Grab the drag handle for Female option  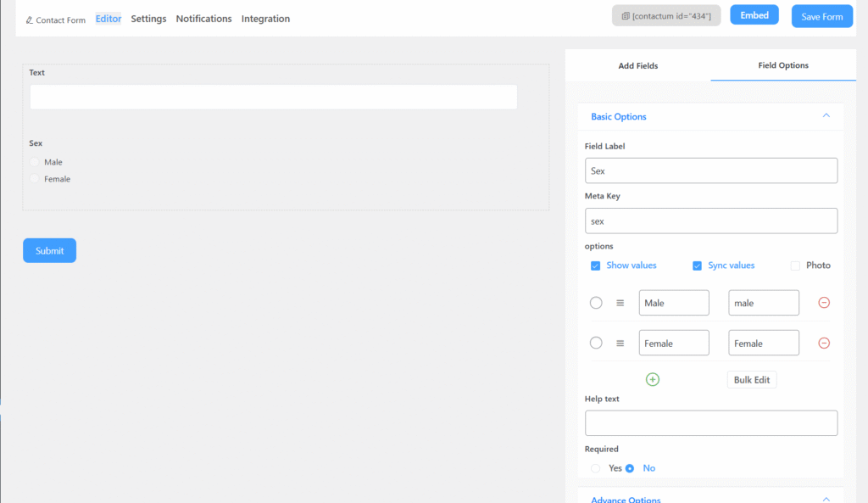click(620, 343)
